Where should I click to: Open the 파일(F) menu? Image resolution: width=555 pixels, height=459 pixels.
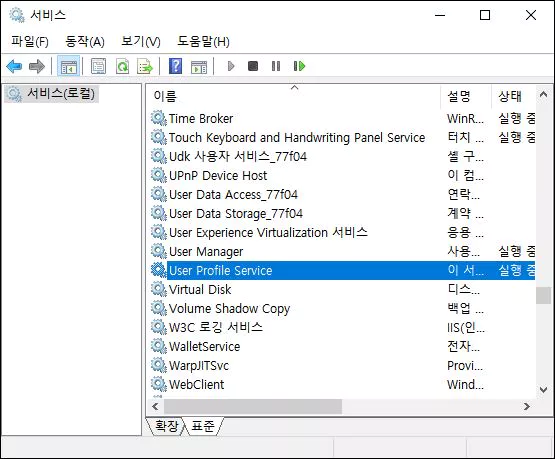tap(30, 41)
